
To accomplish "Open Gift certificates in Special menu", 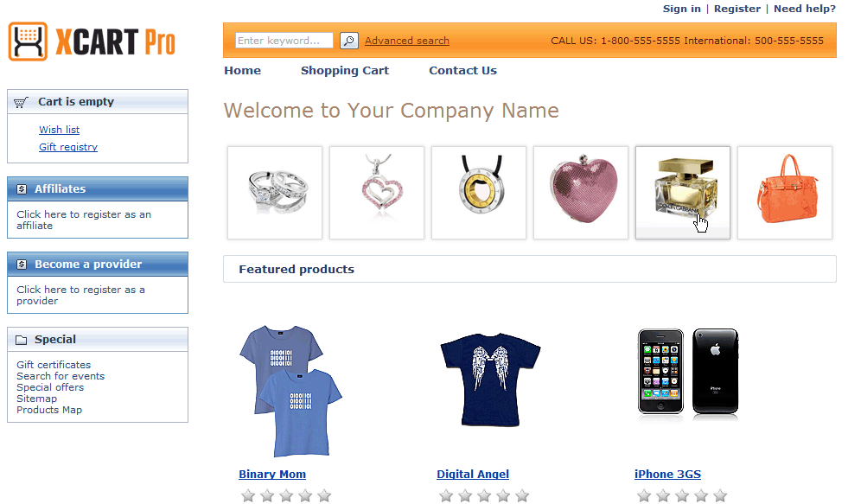I will (x=54, y=365).
